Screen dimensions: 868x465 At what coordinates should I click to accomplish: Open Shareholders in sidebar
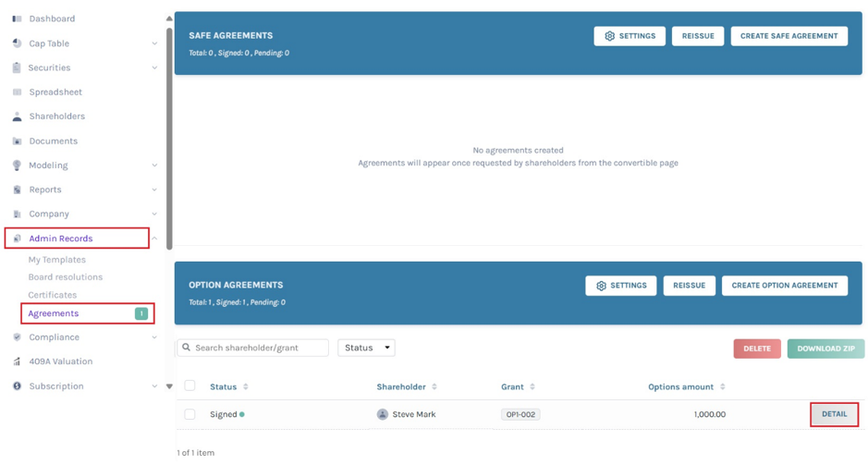pyautogui.click(x=57, y=116)
